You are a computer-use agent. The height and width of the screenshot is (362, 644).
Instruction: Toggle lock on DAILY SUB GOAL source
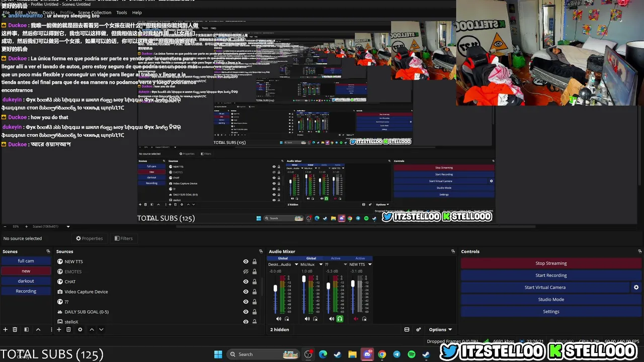255,312
